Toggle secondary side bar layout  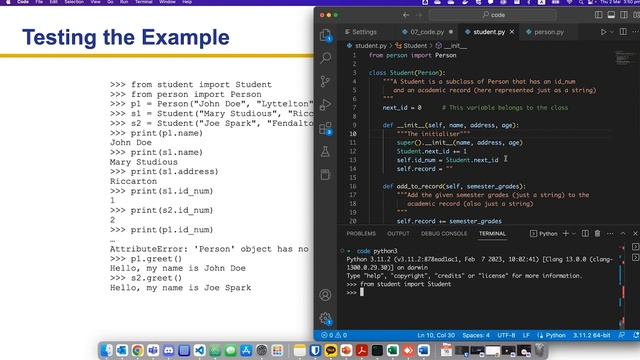pos(624,15)
